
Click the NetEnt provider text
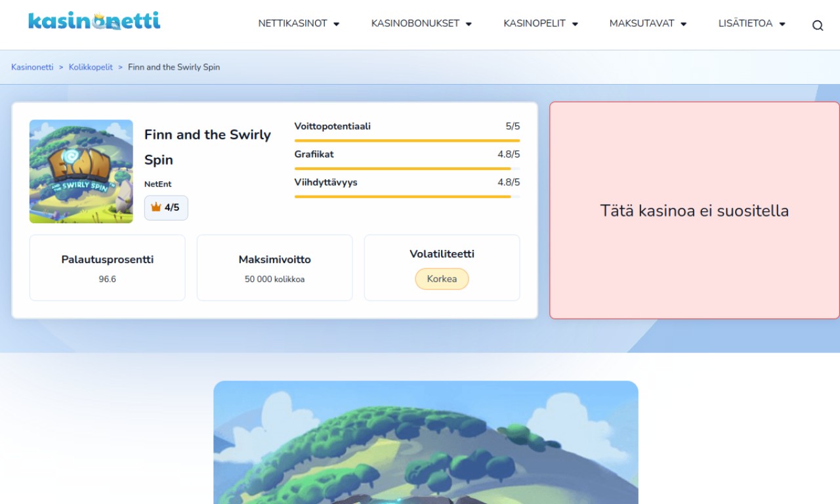[x=158, y=184]
